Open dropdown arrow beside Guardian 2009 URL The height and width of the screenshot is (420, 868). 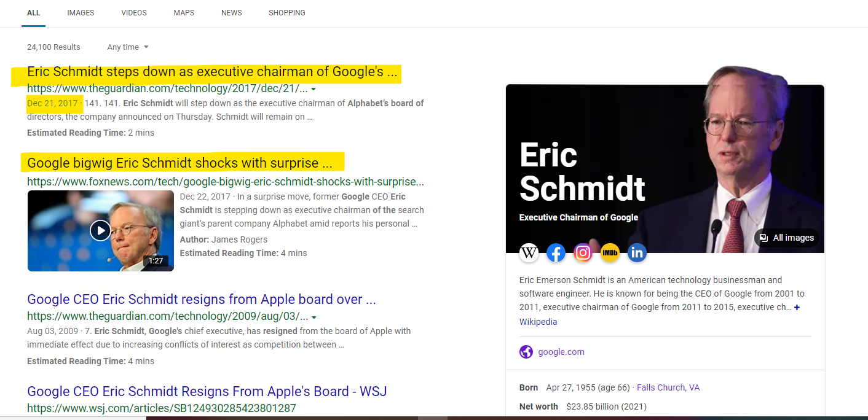click(x=314, y=317)
